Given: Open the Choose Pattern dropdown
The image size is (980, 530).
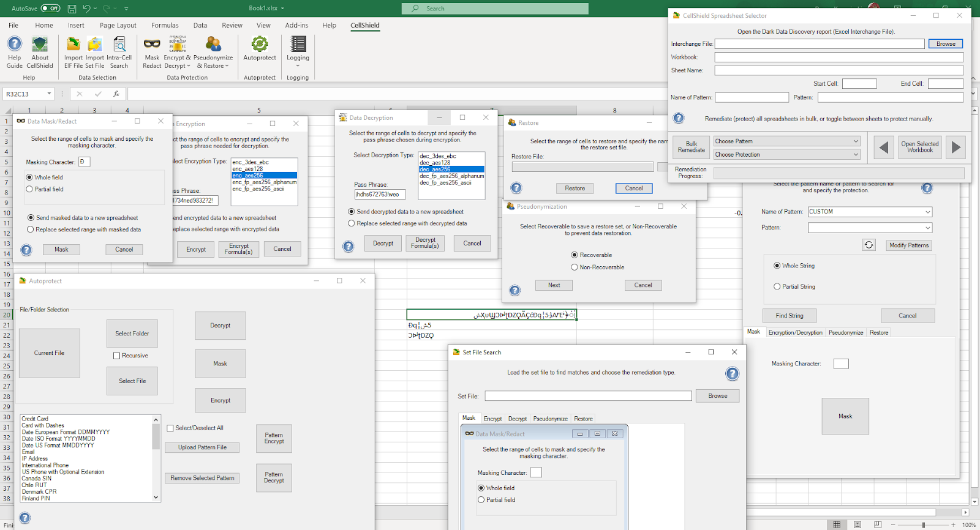Looking at the screenshot, I should coord(786,141).
